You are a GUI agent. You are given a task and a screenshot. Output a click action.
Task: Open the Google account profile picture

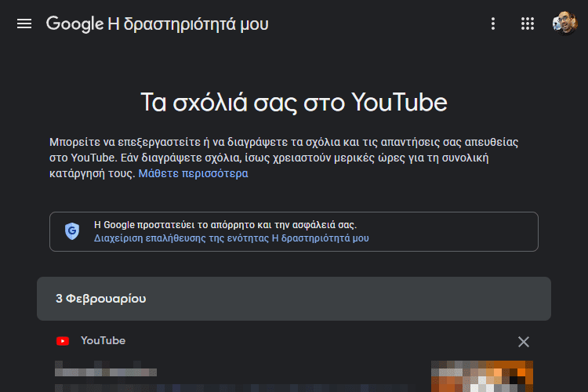pyautogui.click(x=564, y=24)
